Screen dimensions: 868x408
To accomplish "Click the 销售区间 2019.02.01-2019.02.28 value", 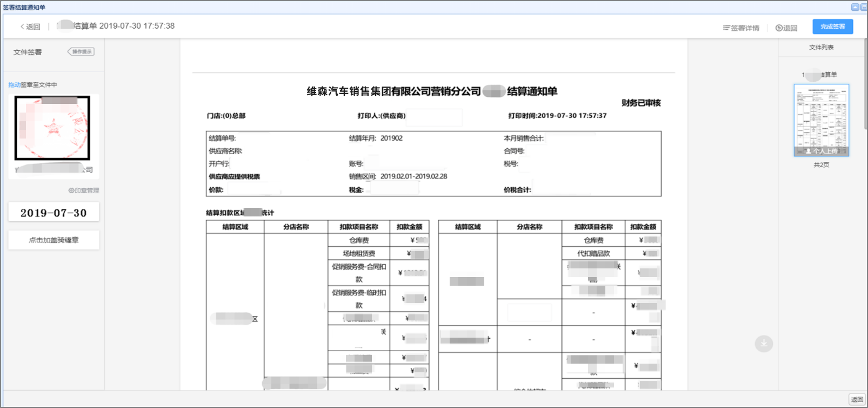I will (x=413, y=176).
